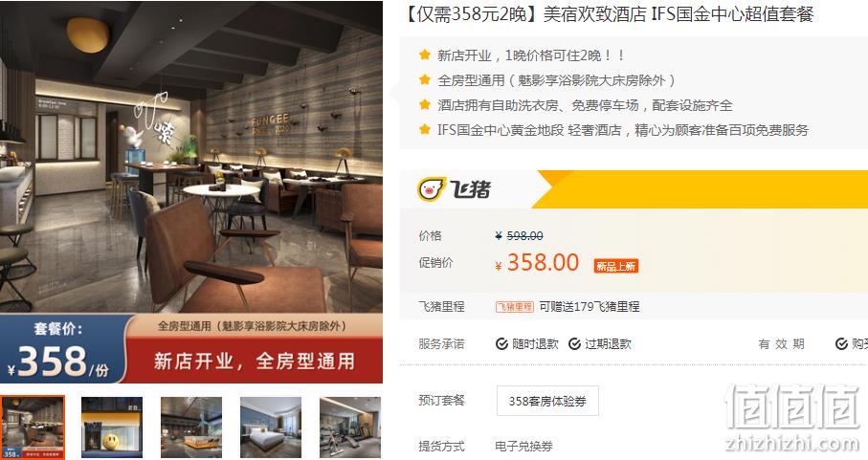Click the checkmark icon after 有效期

[x=841, y=344]
